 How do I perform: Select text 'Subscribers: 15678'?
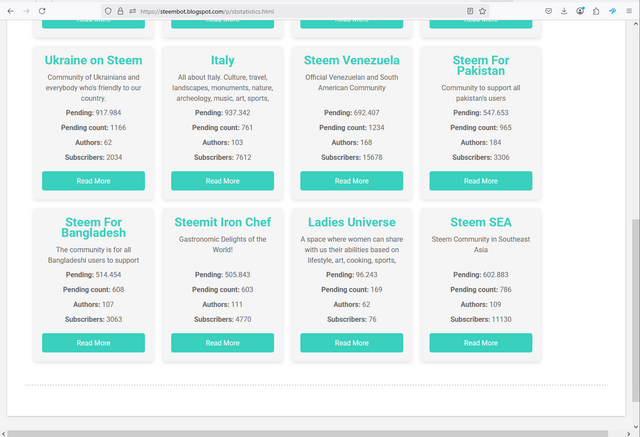tap(352, 157)
